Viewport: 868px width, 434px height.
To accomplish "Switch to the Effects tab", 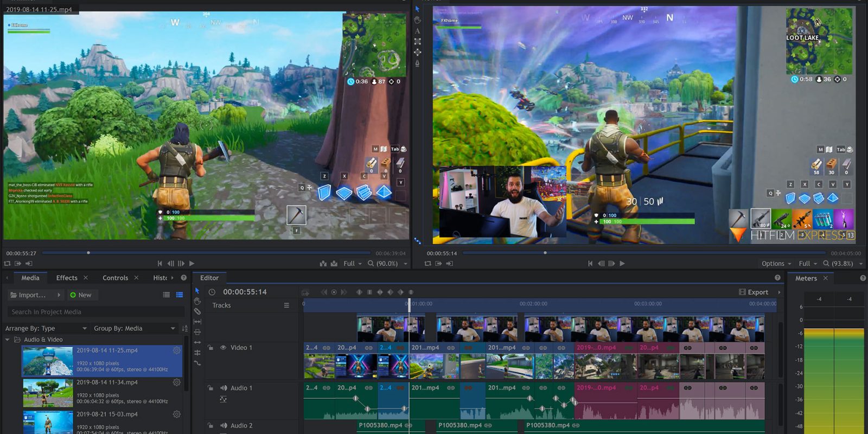I will [67, 278].
